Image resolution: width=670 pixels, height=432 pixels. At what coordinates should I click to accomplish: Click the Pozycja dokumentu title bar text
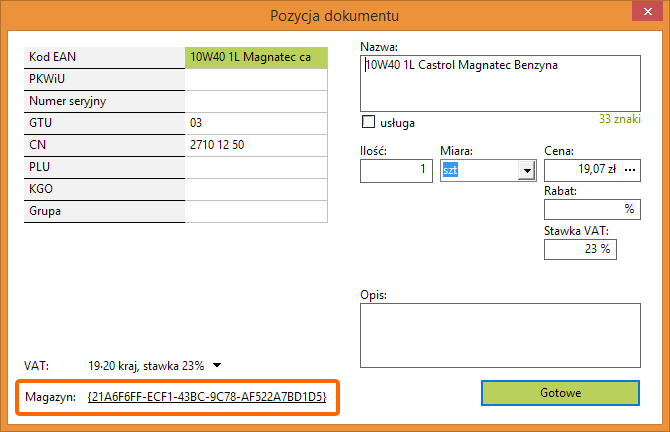(335, 16)
